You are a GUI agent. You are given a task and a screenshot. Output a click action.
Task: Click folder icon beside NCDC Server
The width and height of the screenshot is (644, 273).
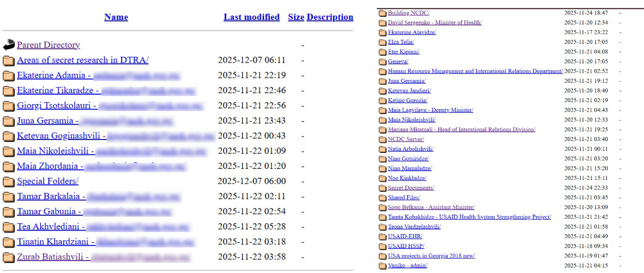click(x=382, y=139)
